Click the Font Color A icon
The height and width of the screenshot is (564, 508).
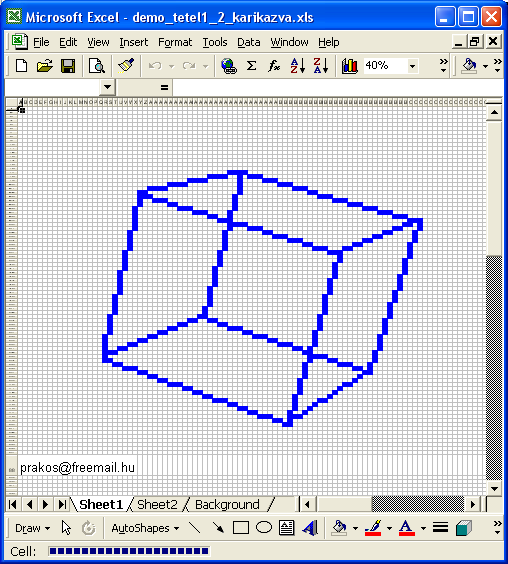407,528
